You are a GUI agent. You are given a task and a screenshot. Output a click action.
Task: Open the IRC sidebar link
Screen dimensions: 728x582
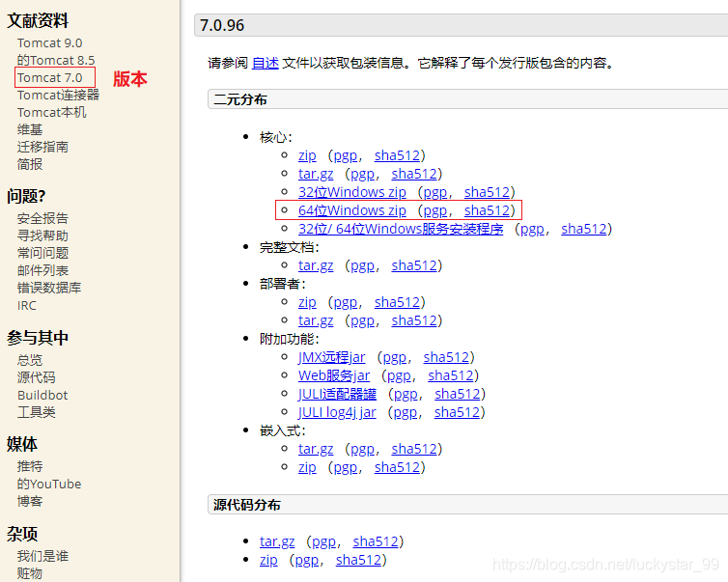tap(26, 305)
